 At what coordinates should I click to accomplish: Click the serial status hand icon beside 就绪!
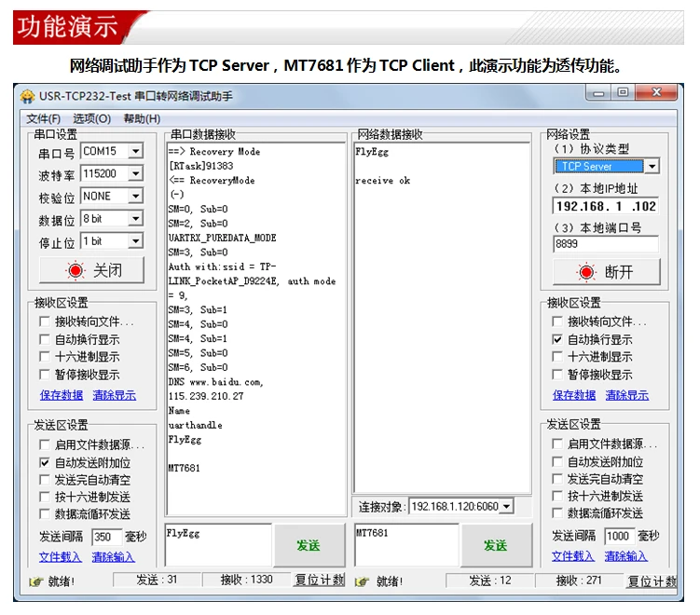pyautogui.click(x=35, y=581)
